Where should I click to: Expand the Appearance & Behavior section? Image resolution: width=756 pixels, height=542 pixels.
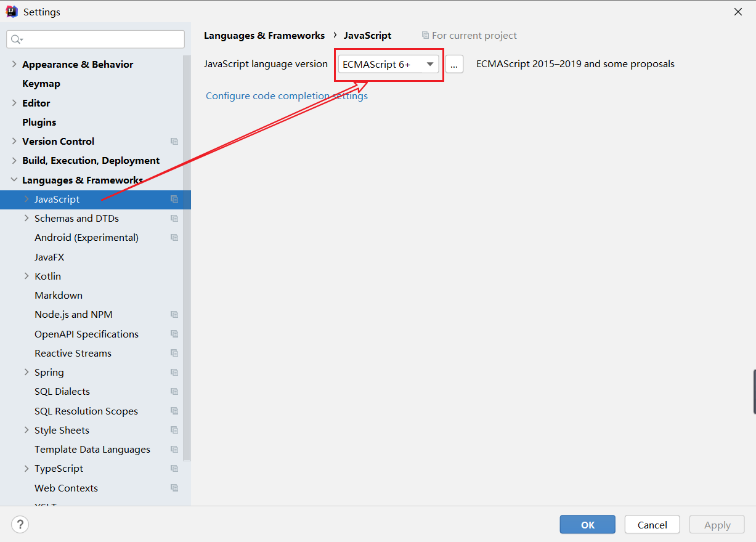tap(14, 64)
